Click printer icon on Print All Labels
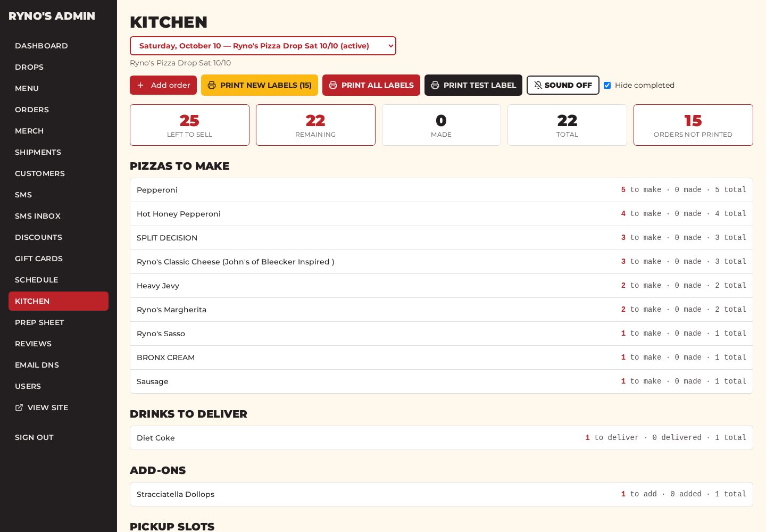The width and height of the screenshot is (766, 532). (x=333, y=85)
